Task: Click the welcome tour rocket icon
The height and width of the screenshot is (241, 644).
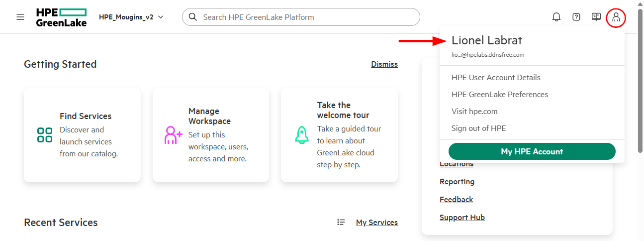Action: [302, 135]
